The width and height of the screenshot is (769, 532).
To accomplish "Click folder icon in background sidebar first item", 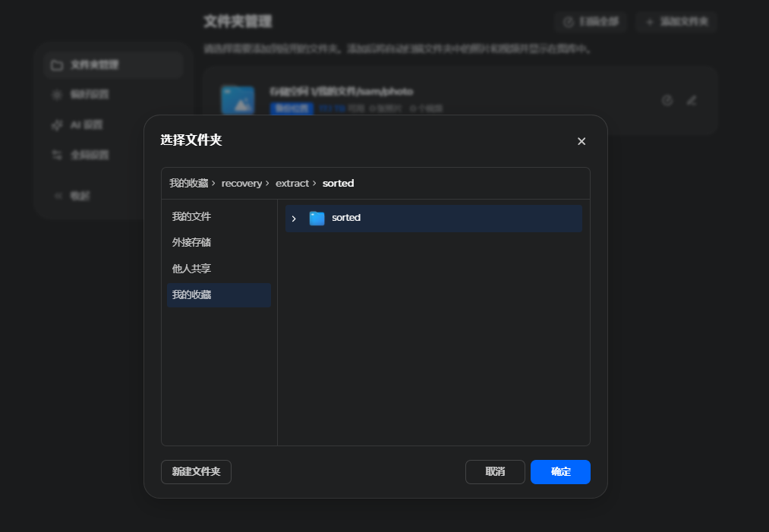I will click(x=57, y=65).
